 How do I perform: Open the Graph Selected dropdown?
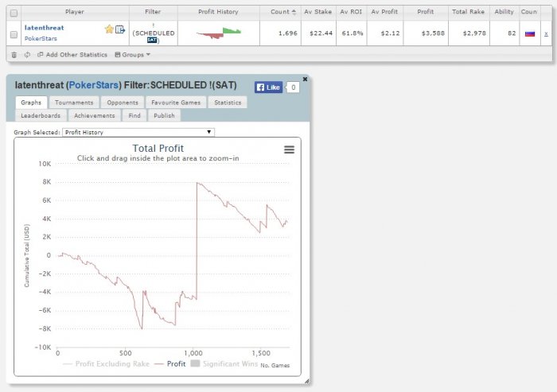click(x=138, y=132)
